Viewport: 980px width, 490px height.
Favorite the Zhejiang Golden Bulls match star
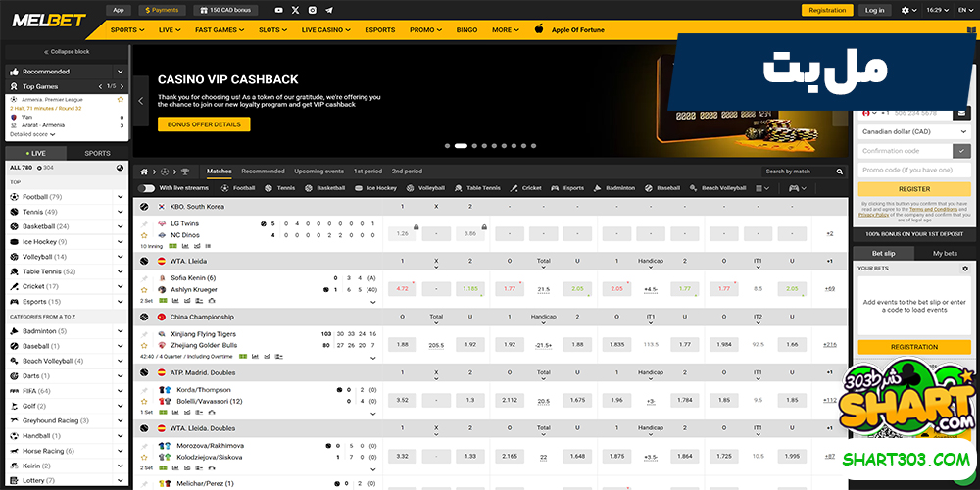144,345
